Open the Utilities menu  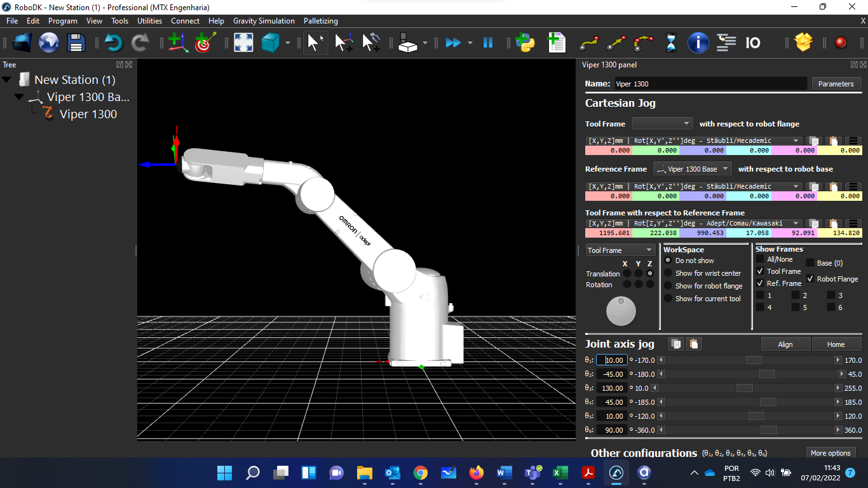click(x=150, y=21)
